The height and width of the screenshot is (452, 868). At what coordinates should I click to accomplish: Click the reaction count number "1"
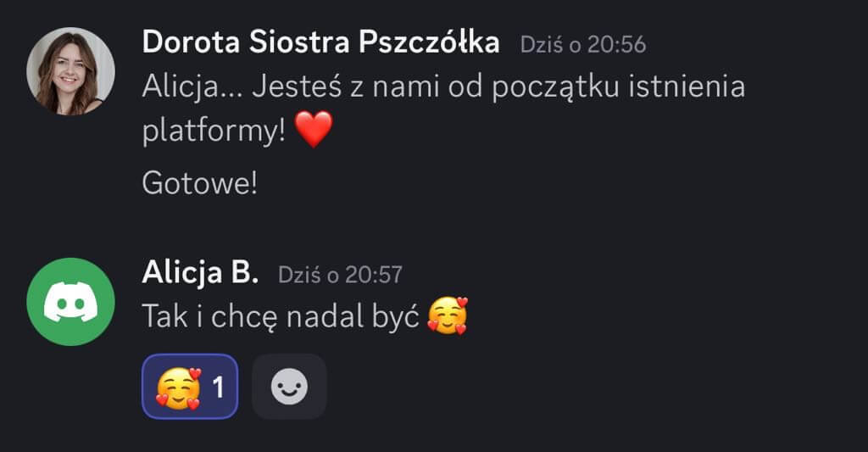[x=218, y=388]
